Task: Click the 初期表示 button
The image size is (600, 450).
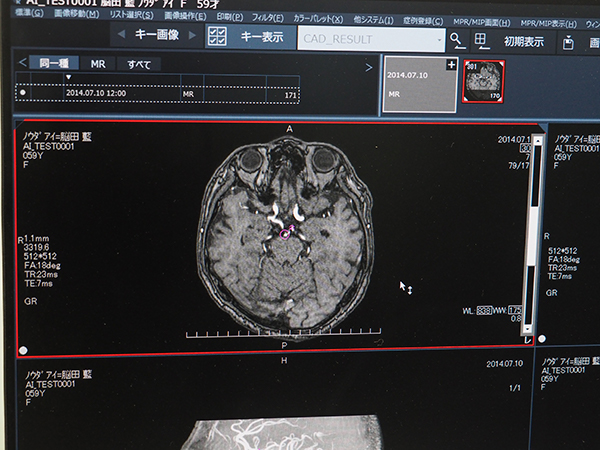Action: click(x=524, y=41)
